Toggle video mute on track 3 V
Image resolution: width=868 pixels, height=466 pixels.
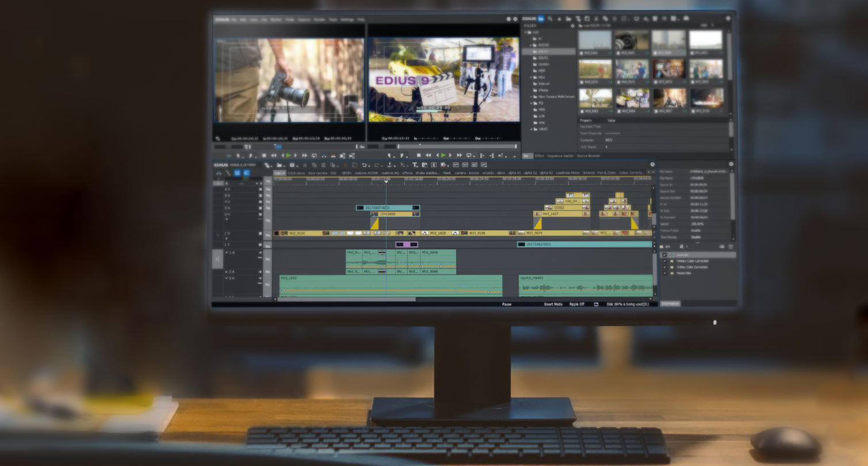tap(260, 208)
